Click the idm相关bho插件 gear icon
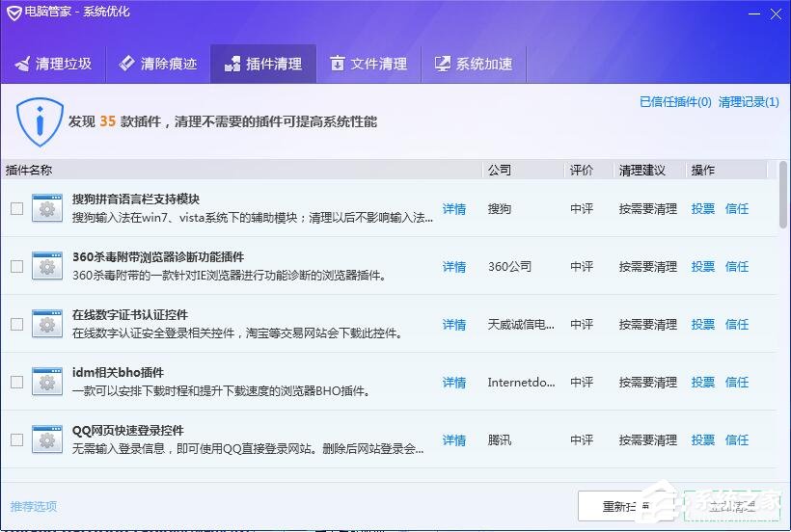The width and height of the screenshot is (791, 532). [x=46, y=383]
